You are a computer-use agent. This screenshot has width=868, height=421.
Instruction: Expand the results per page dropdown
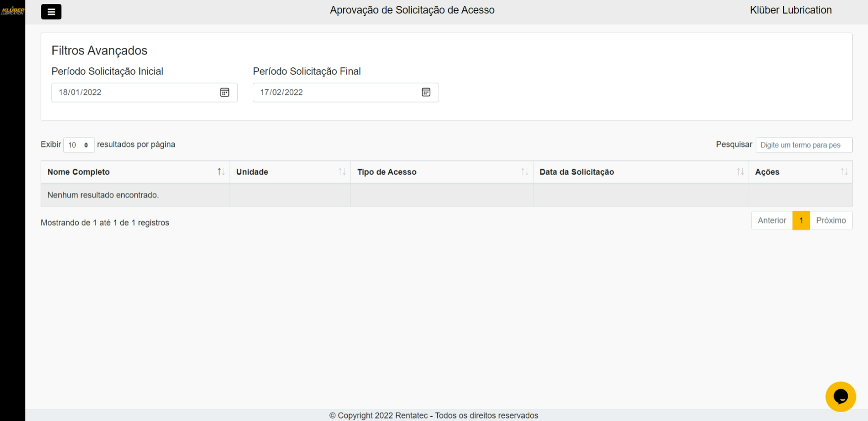(79, 145)
